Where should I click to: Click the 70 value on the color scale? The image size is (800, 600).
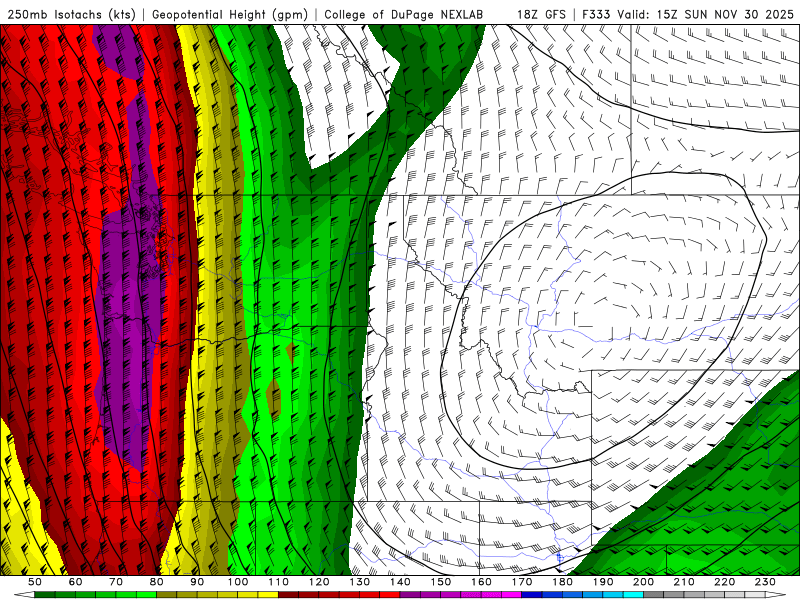click(x=116, y=582)
